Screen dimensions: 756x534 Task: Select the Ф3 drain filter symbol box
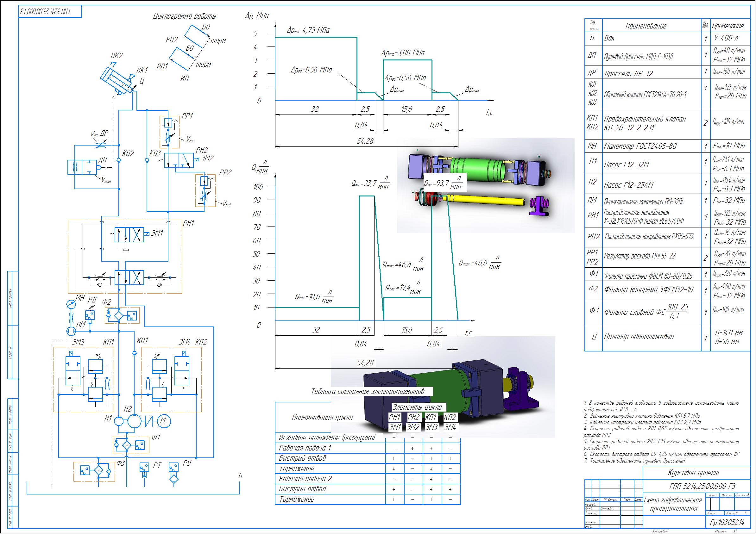click(x=94, y=471)
